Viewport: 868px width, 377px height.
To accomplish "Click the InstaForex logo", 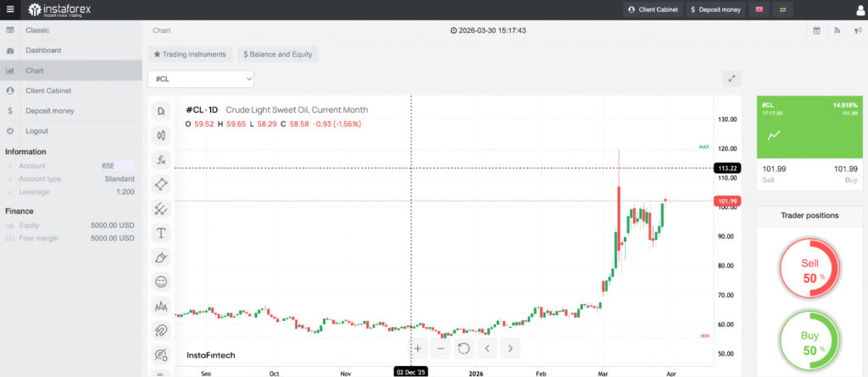I will [x=59, y=9].
